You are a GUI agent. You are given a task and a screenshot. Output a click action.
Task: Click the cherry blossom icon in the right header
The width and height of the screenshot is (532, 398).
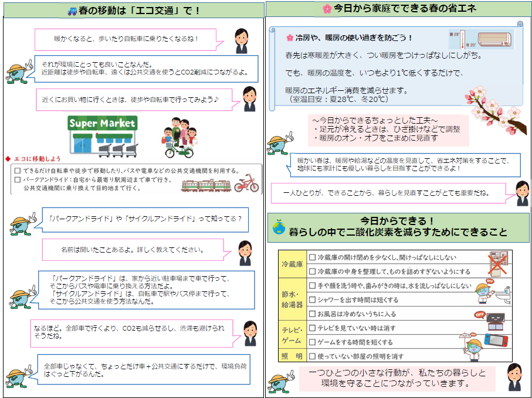click(327, 9)
